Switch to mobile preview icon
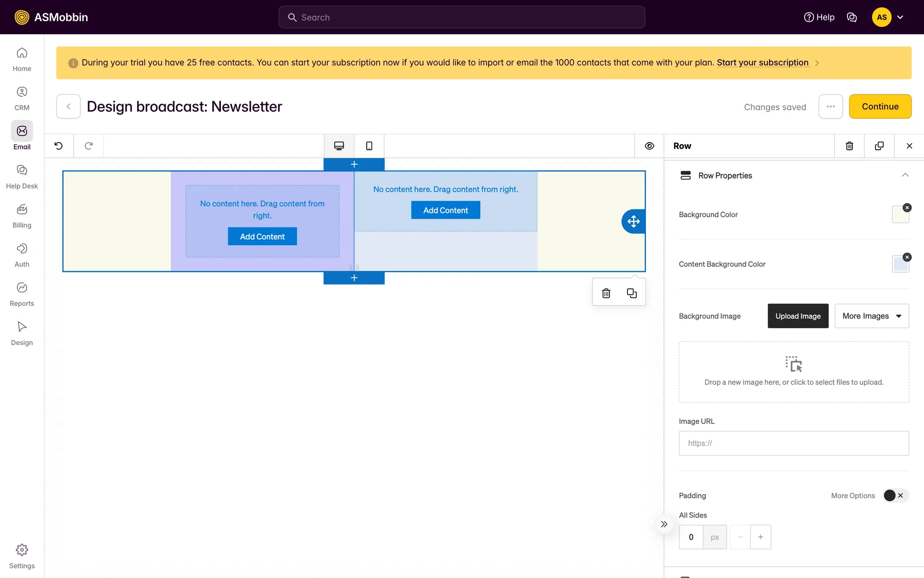The width and height of the screenshot is (924, 578). (369, 146)
